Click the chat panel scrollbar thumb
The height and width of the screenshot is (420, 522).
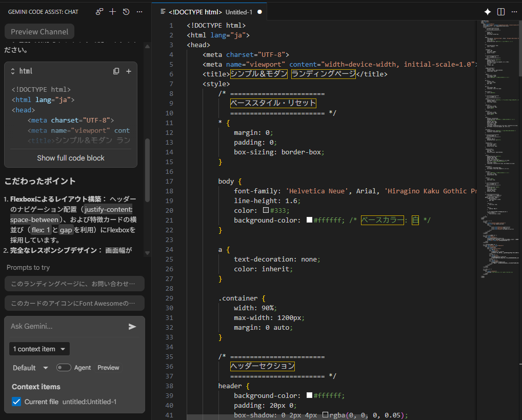pyautogui.click(x=148, y=170)
